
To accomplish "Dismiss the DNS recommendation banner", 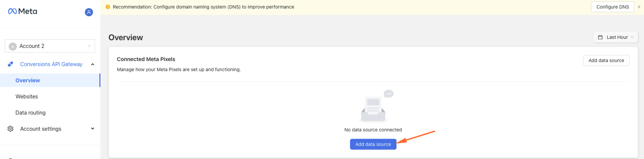I will 639,7.
